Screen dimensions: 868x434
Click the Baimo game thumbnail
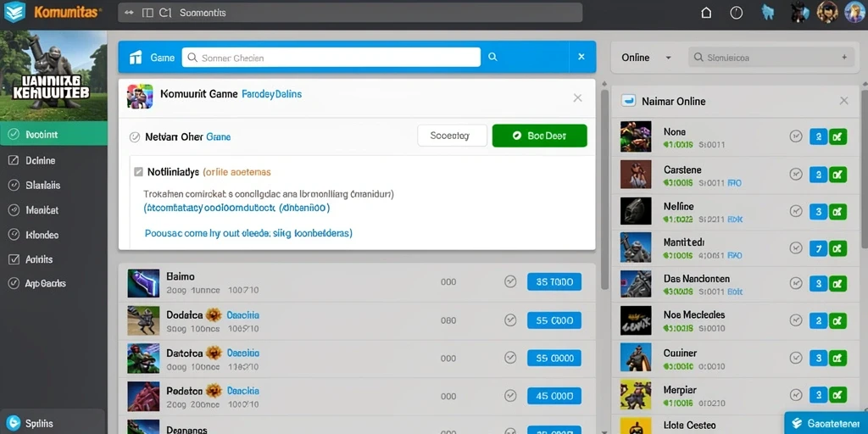143,283
